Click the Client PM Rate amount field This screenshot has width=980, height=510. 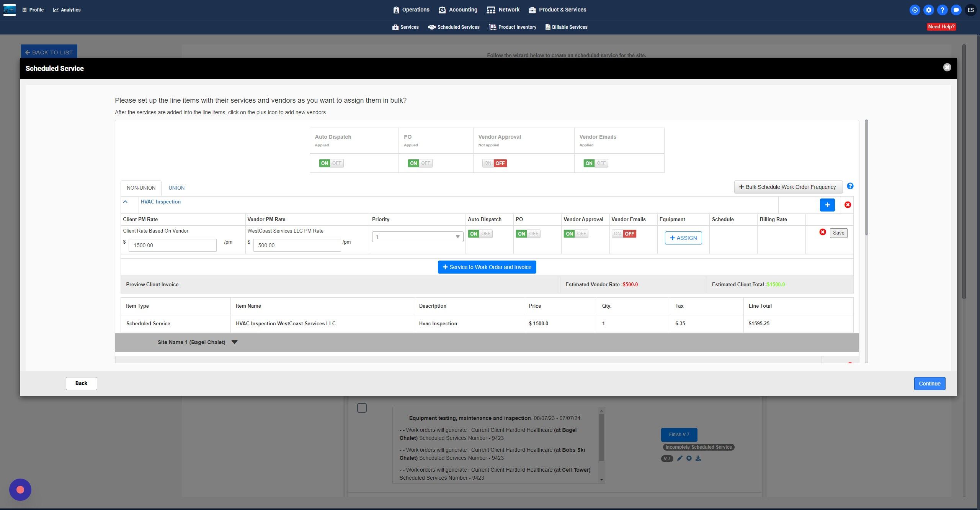pyautogui.click(x=172, y=245)
